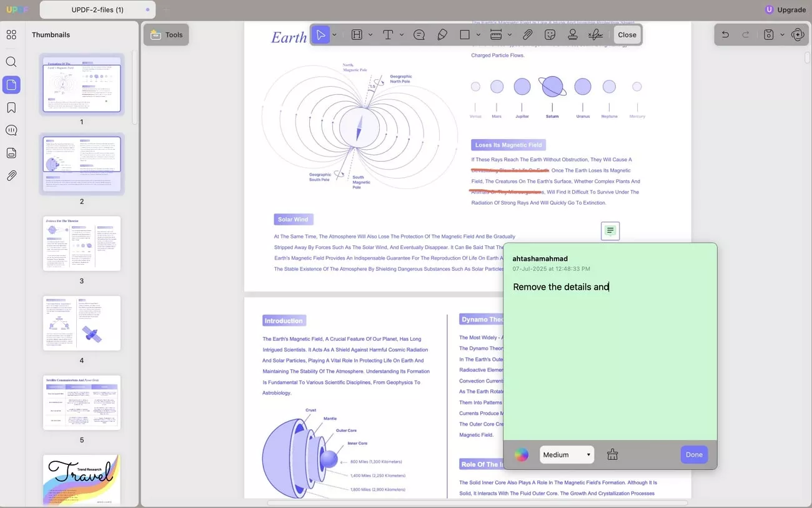Close the comment toolbar

(627, 35)
